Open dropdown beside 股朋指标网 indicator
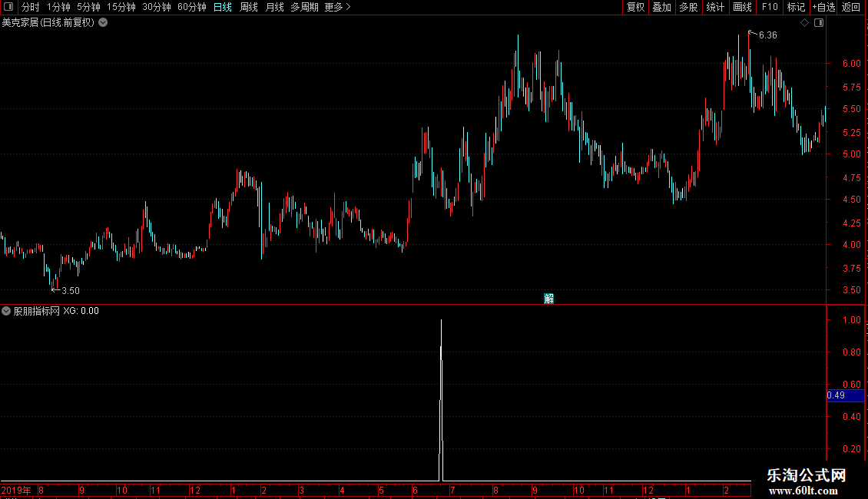The width and height of the screenshot is (868, 499). coord(6,311)
